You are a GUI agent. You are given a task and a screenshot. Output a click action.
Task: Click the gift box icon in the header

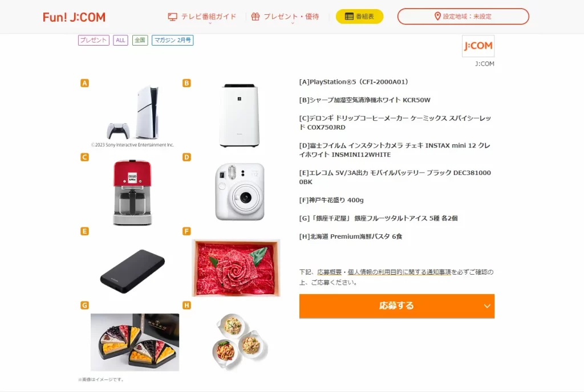point(255,17)
